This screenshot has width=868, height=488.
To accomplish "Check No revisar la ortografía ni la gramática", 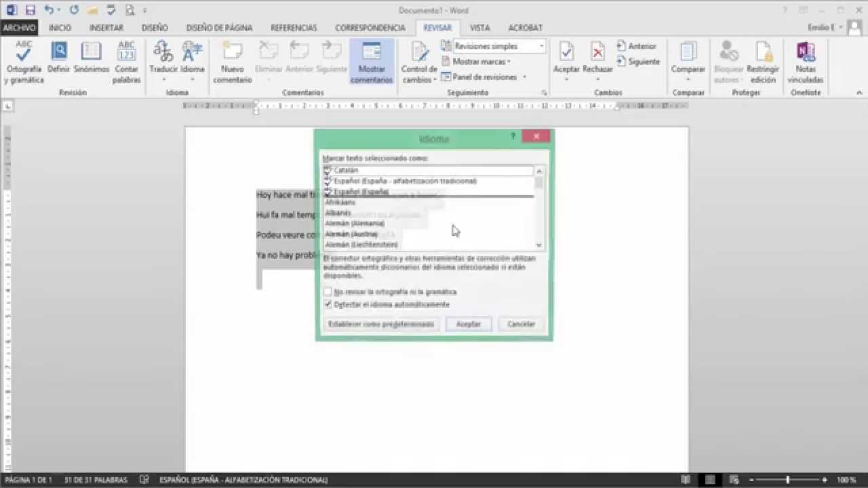I will 328,292.
